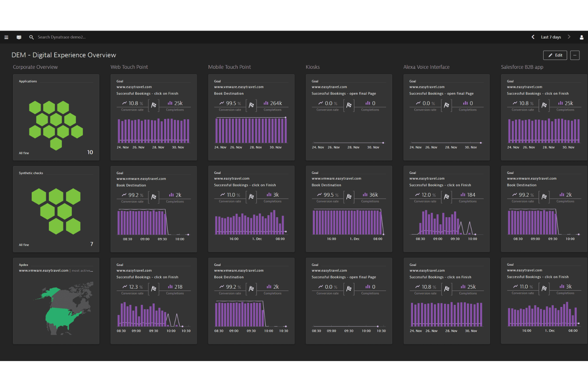Click goal flag icon in 184 completions tile
The image size is (588, 392).
447,197
